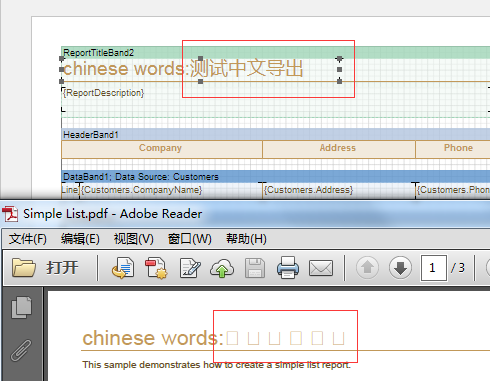Viewport: 490px width, 381px height.
Task: Open the 帮助(H) menu
Action: pyautogui.click(x=246, y=239)
